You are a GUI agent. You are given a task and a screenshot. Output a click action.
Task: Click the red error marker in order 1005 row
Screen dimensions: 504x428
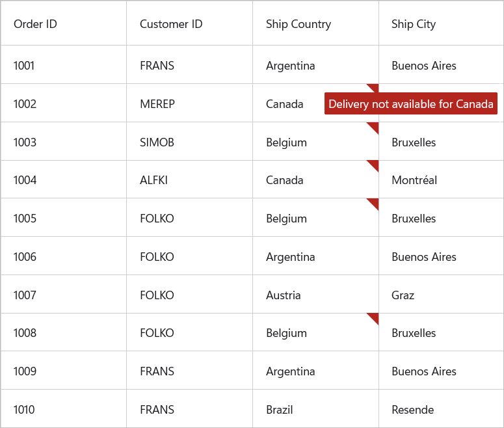click(x=374, y=202)
